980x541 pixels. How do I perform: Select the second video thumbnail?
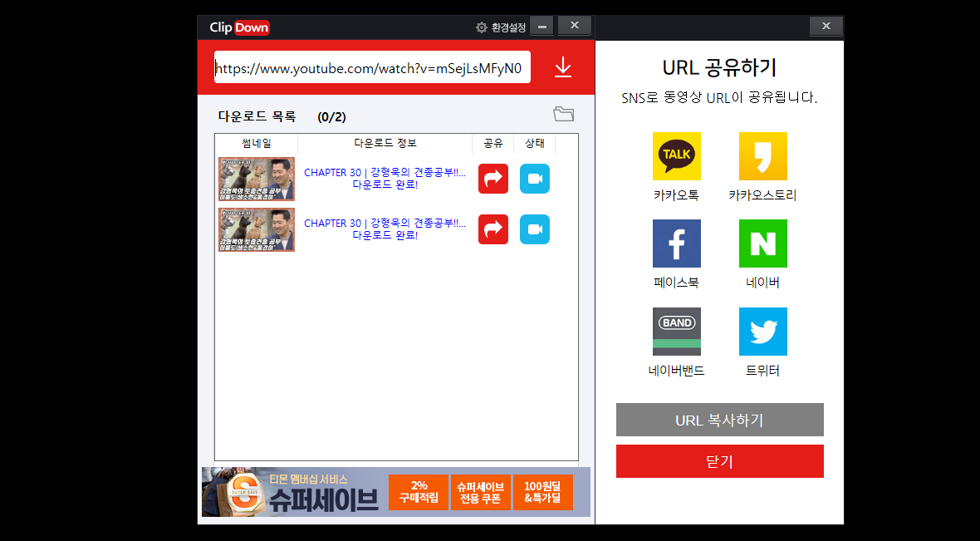click(257, 229)
